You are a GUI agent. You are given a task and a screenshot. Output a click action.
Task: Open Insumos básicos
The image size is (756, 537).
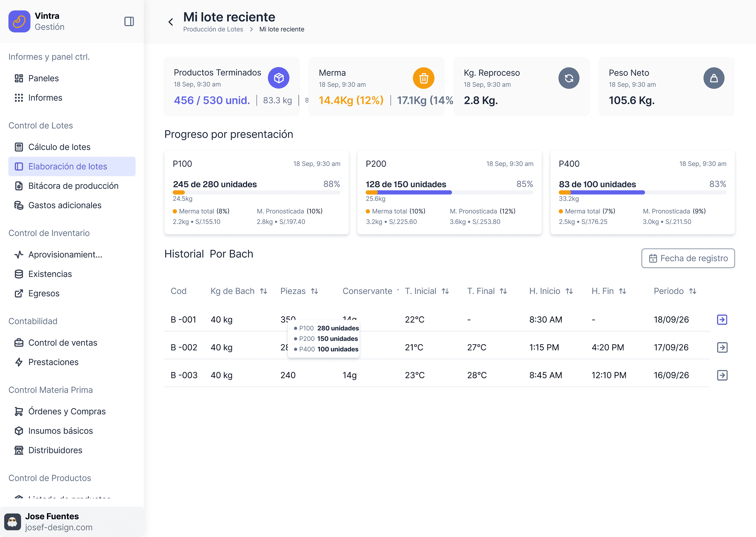click(72, 431)
